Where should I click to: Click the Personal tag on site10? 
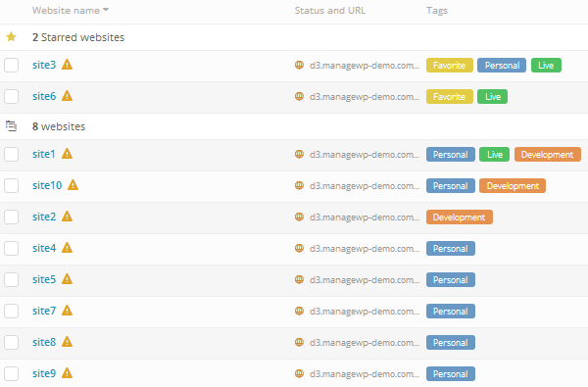pos(451,185)
